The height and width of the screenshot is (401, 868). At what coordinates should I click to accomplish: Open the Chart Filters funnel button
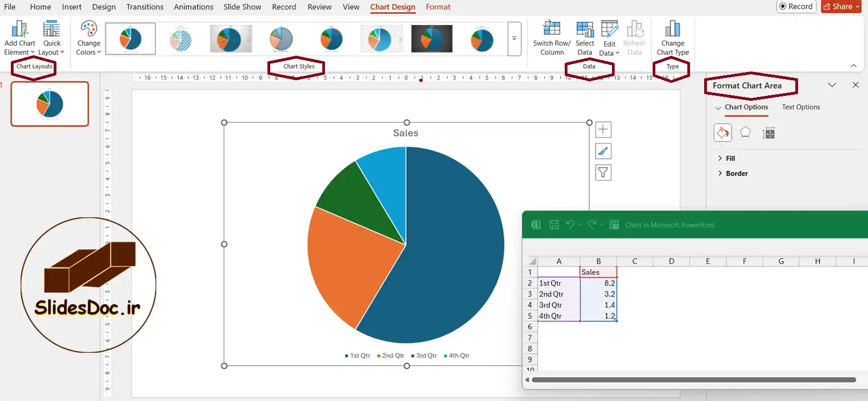point(603,173)
